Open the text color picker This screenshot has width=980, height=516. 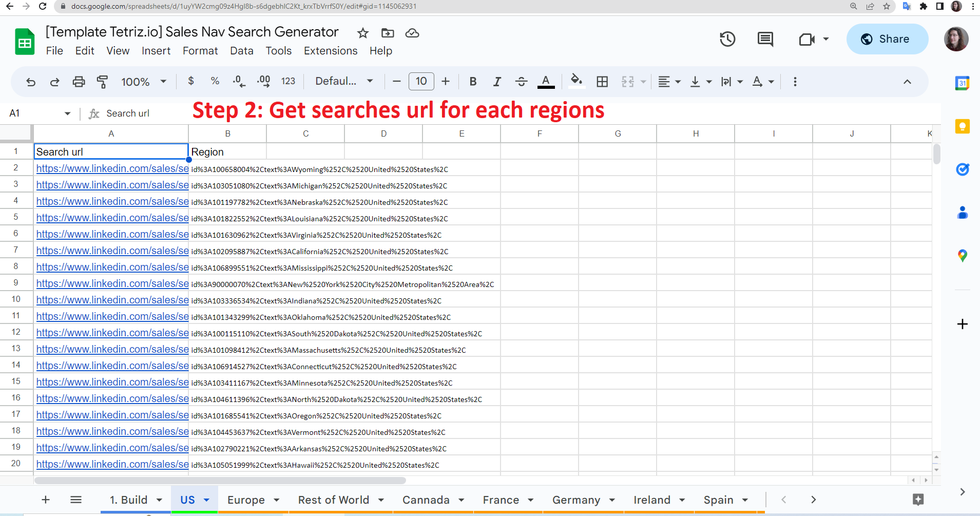[x=546, y=82]
